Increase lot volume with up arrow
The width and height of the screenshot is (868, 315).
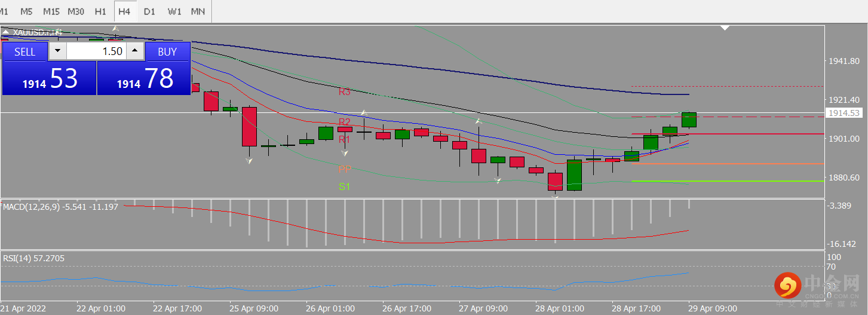tap(136, 51)
